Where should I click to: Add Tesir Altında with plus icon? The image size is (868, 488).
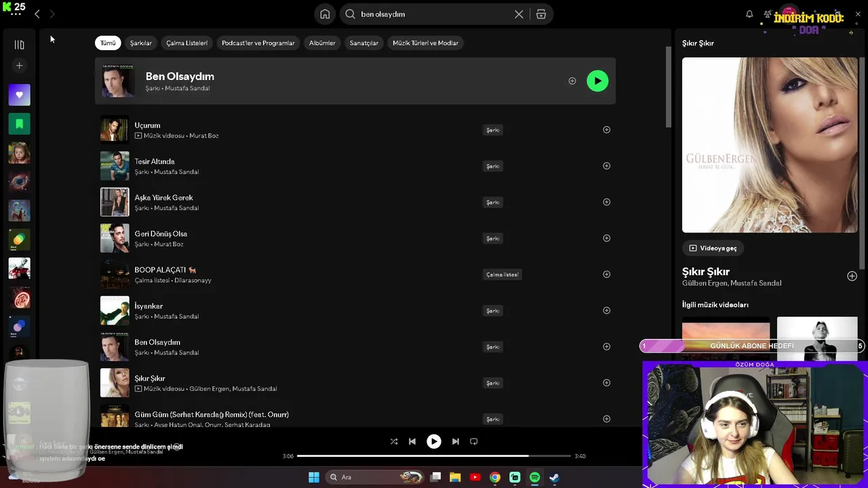(x=606, y=166)
